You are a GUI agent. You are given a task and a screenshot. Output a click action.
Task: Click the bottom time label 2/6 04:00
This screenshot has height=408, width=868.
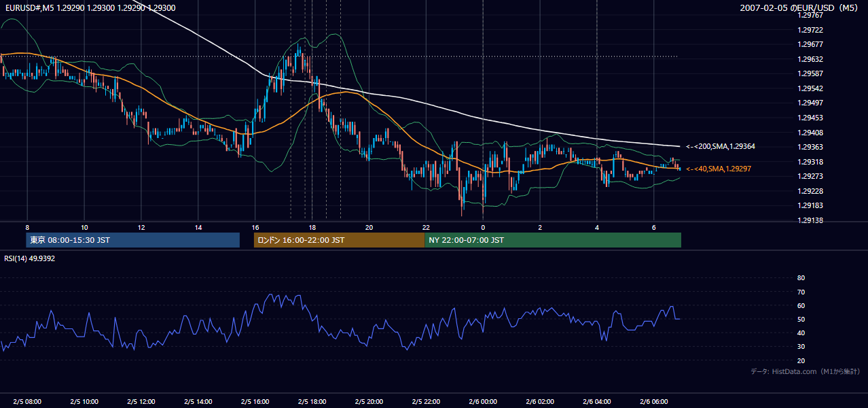[x=597, y=402]
